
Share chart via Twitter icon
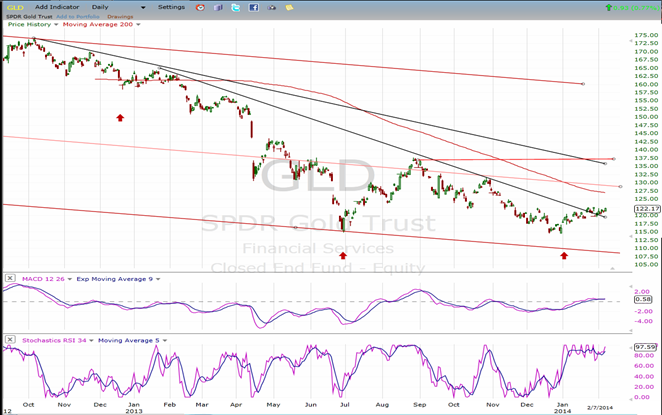point(235,7)
